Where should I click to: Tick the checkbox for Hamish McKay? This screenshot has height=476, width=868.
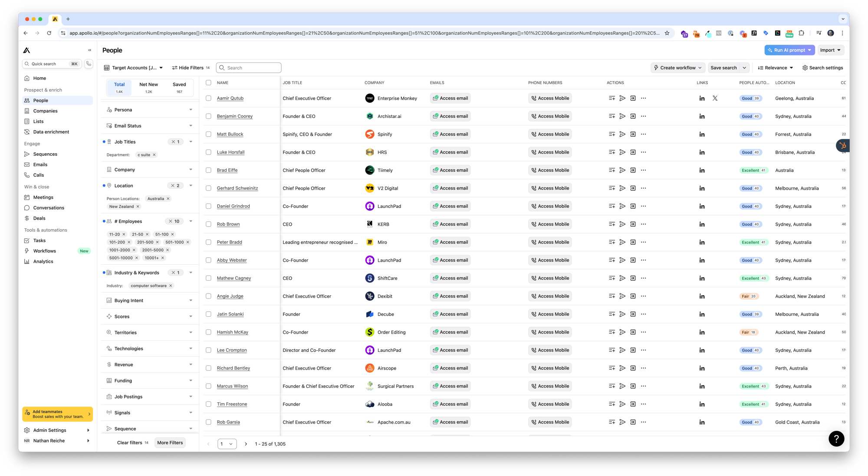(x=209, y=332)
